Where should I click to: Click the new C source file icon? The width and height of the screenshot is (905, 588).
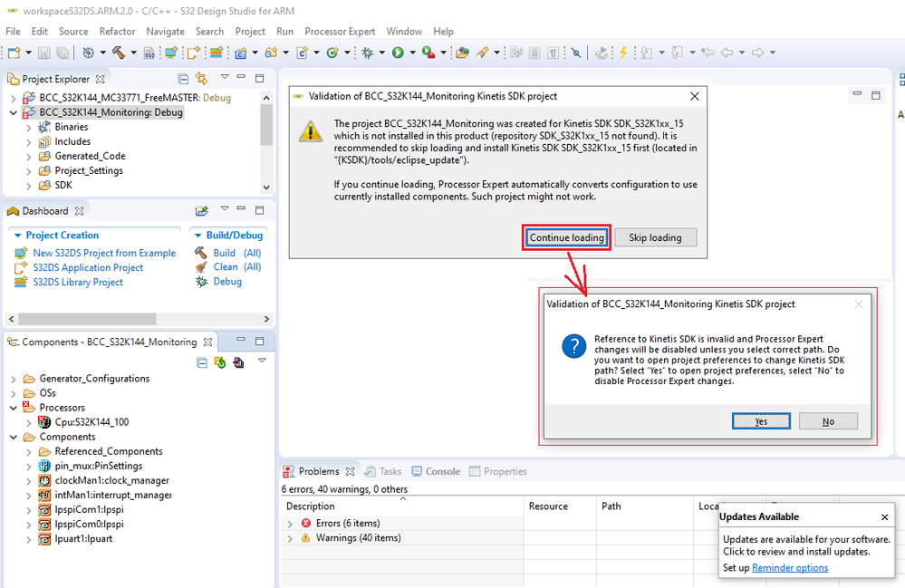click(x=302, y=53)
